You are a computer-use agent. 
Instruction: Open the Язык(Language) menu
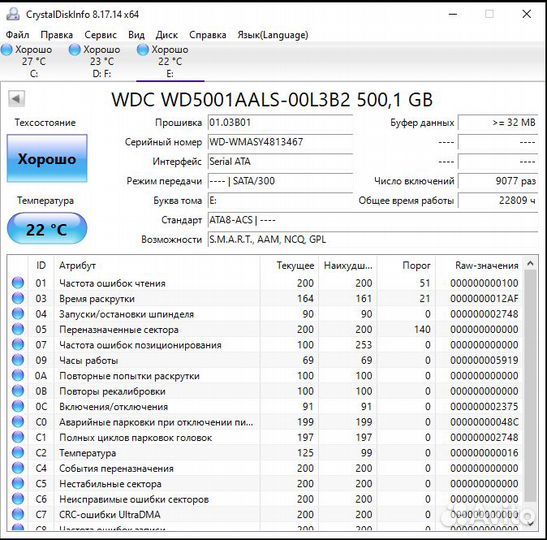[x=273, y=35]
